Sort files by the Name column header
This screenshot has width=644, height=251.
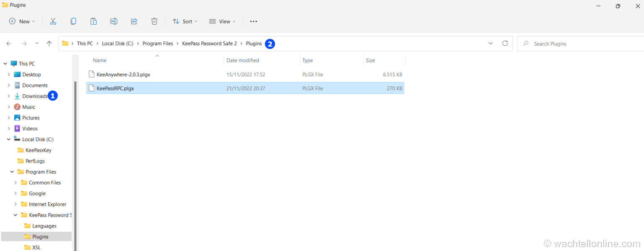coord(99,60)
